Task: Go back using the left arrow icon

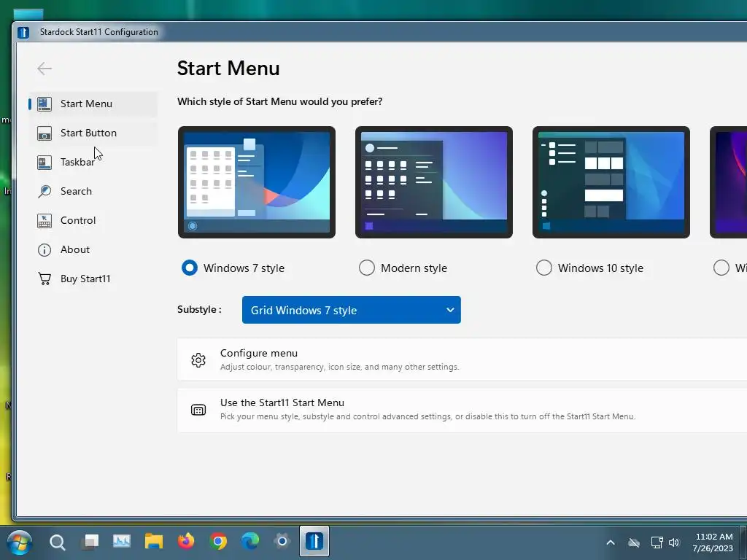Action: [44, 69]
